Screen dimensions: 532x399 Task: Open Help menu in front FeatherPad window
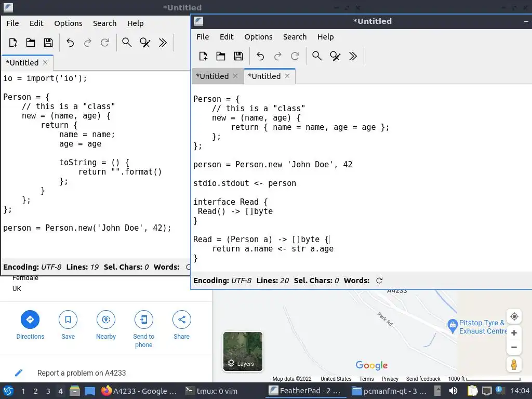coord(325,37)
